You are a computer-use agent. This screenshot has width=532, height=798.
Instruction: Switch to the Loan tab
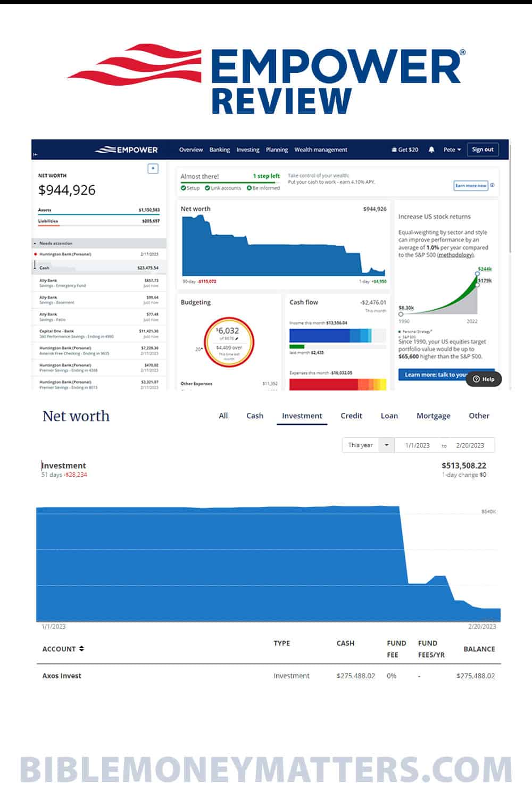click(389, 416)
